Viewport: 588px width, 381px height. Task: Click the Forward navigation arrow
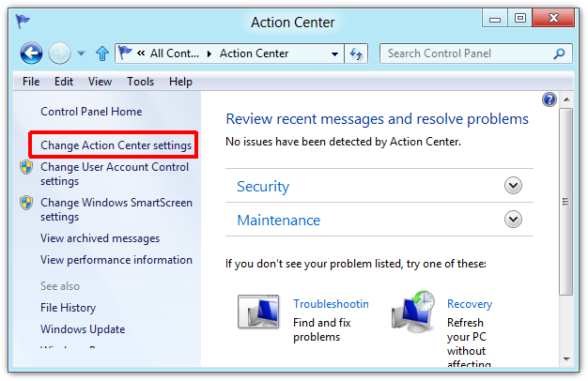point(59,53)
